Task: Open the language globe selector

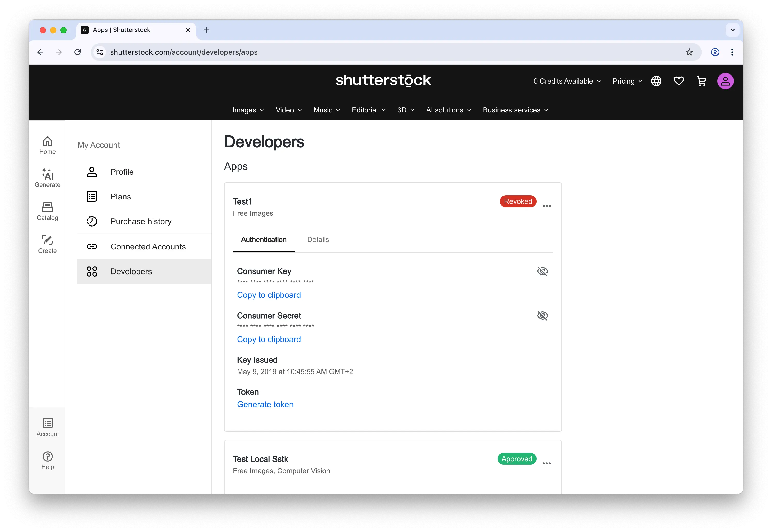Action: coord(656,81)
